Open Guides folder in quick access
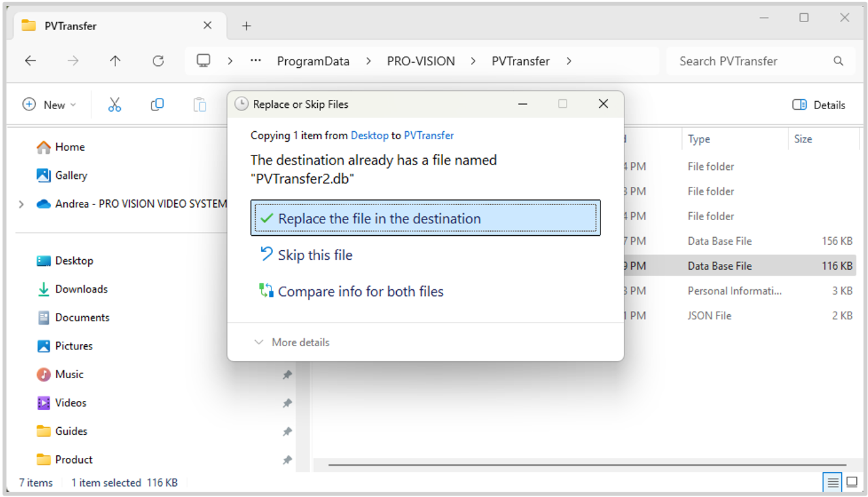Image resolution: width=868 pixels, height=497 pixels. (62, 431)
